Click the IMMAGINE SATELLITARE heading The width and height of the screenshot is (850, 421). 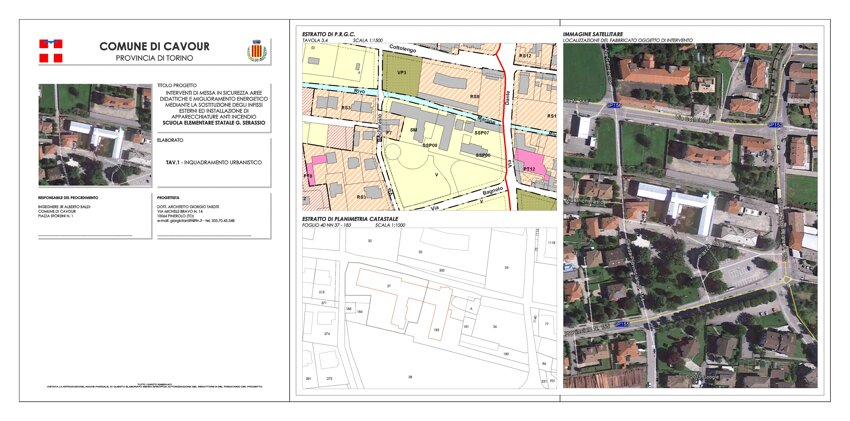(594, 34)
